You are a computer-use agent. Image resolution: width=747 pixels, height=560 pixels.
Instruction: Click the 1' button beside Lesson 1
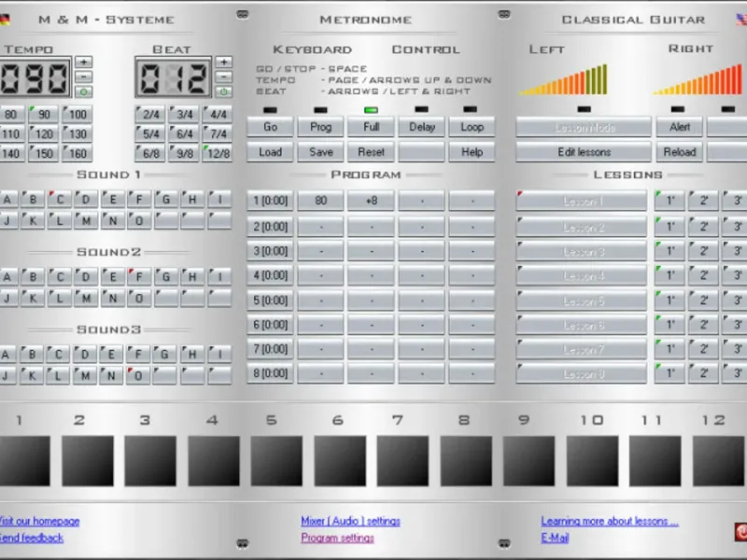pos(669,201)
